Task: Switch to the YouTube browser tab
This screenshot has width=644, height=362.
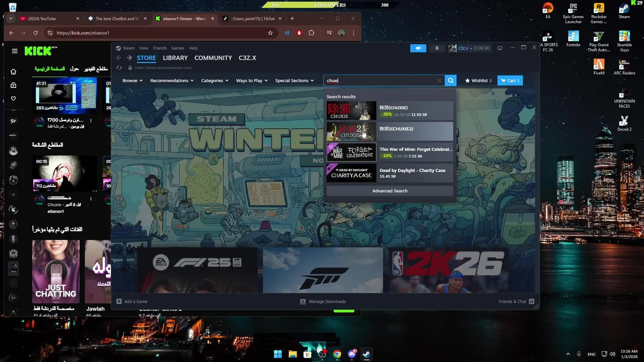Action: [x=49, y=19]
